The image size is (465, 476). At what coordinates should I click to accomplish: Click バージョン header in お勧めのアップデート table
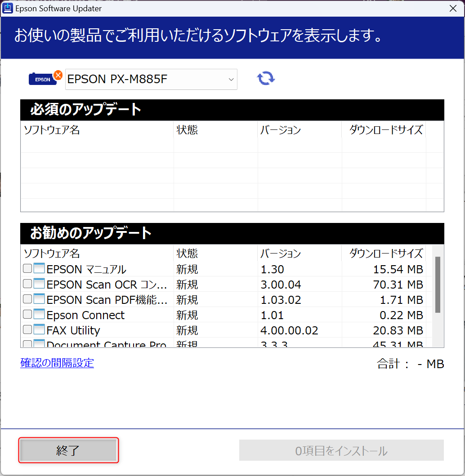coord(281,254)
